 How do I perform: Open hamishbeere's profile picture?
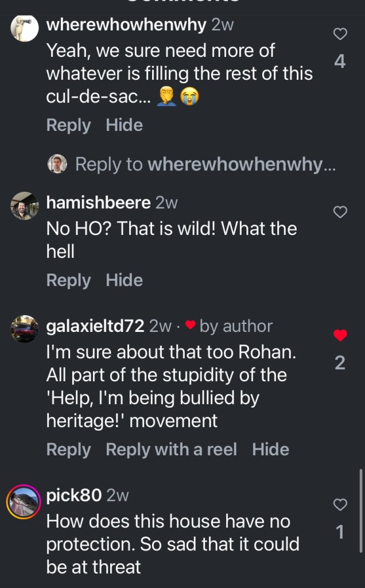[x=25, y=206]
